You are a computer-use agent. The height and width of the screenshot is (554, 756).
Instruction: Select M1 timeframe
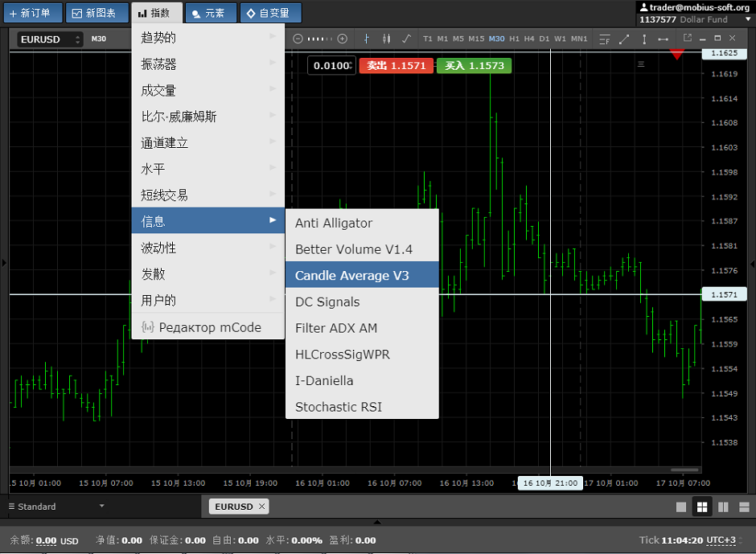point(442,39)
